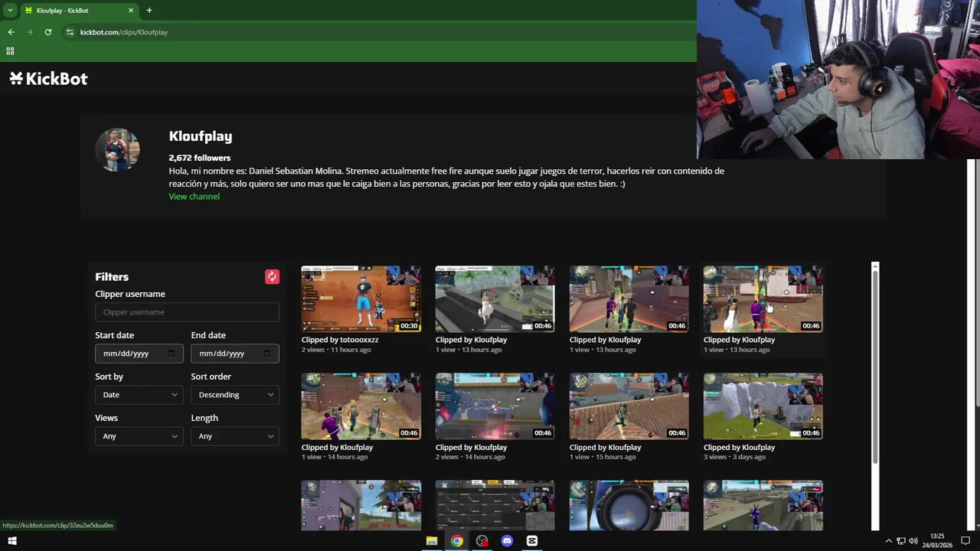Show hidden system tray icons

pyautogui.click(x=888, y=541)
